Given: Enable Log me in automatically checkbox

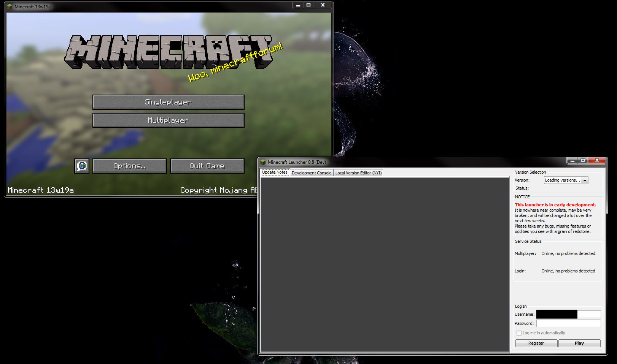Looking at the screenshot, I should point(519,333).
